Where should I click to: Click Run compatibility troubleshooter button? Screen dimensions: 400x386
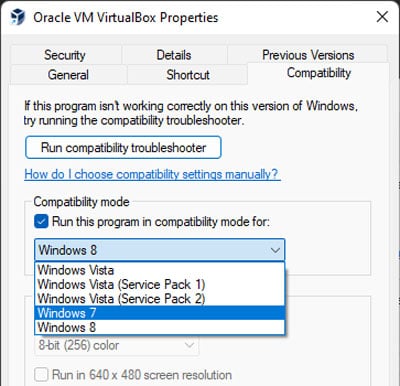tap(123, 147)
